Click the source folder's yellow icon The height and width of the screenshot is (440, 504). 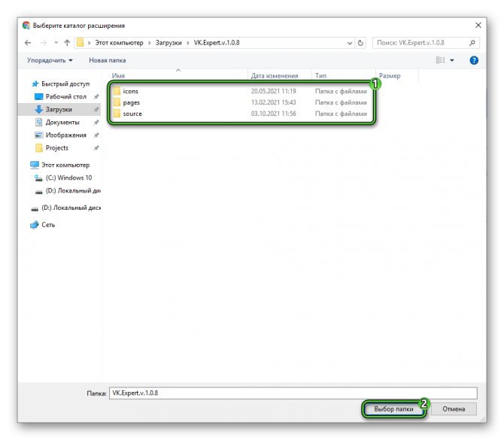pos(117,114)
